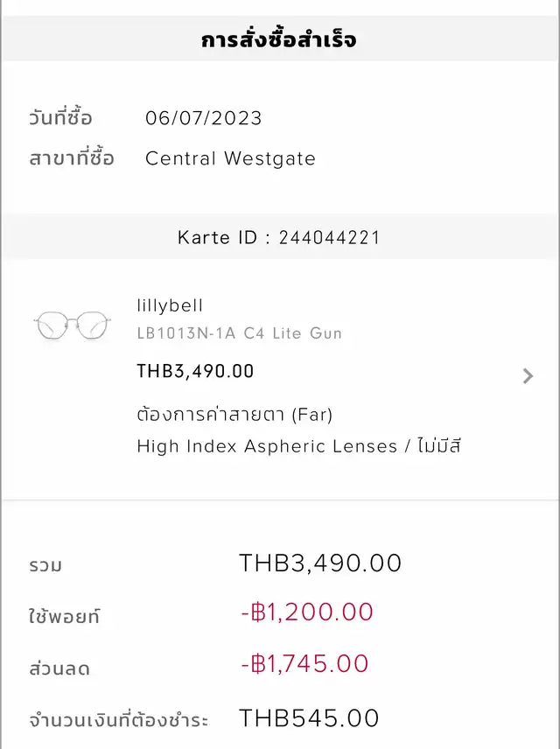Select the THB545.00 final amount
560x749 pixels.
tap(309, 718)
